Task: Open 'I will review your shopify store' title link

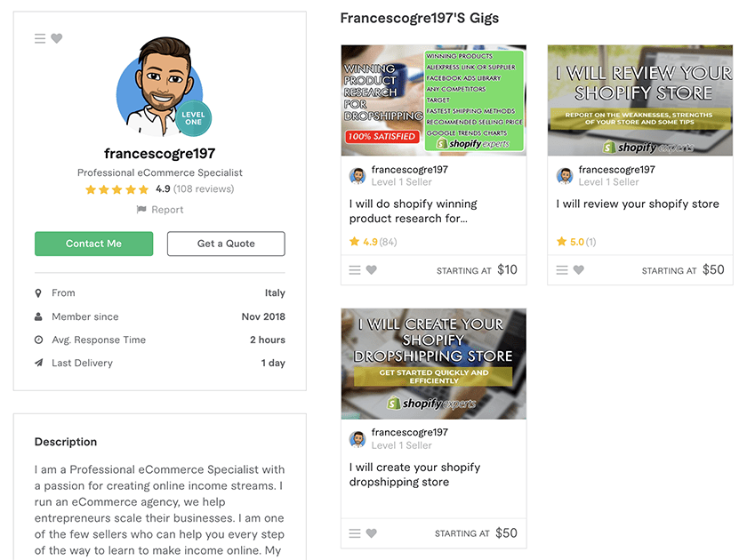Action: (x=638, y=204)
